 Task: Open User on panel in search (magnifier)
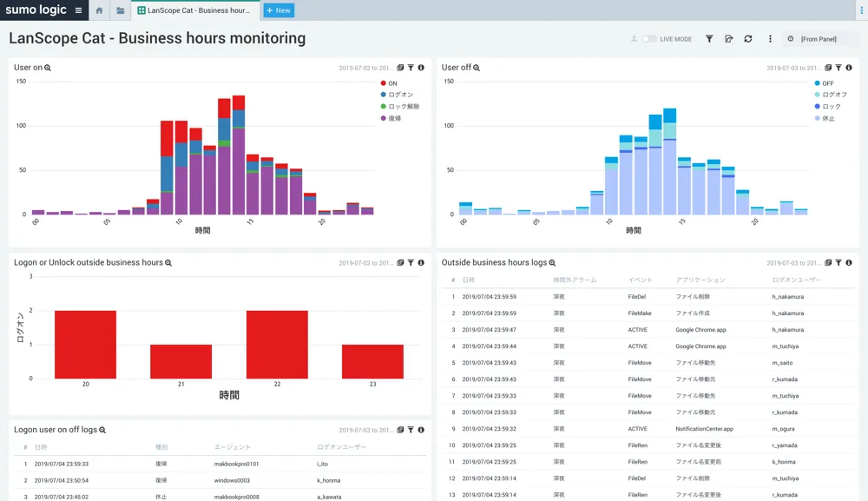click(x=48, y=68)
